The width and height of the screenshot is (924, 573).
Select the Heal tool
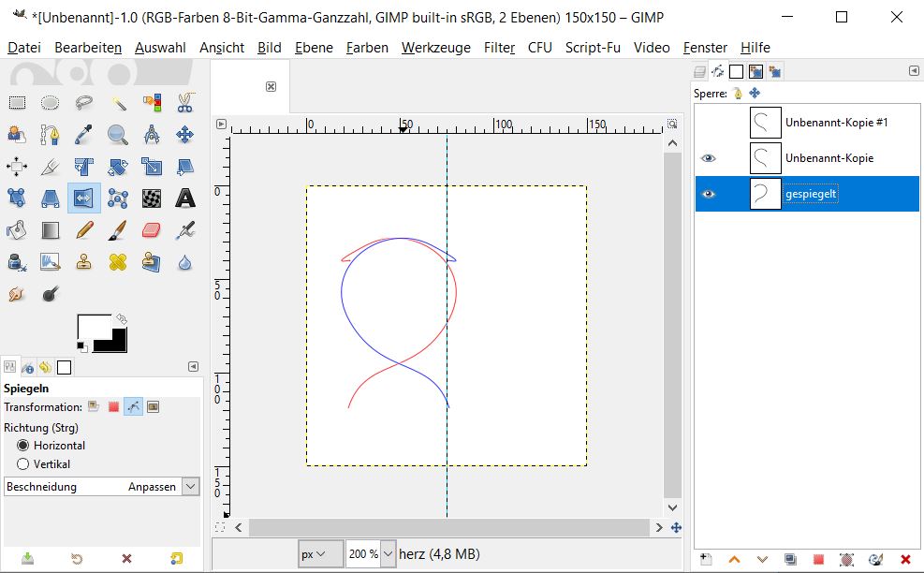click(118, 261)
